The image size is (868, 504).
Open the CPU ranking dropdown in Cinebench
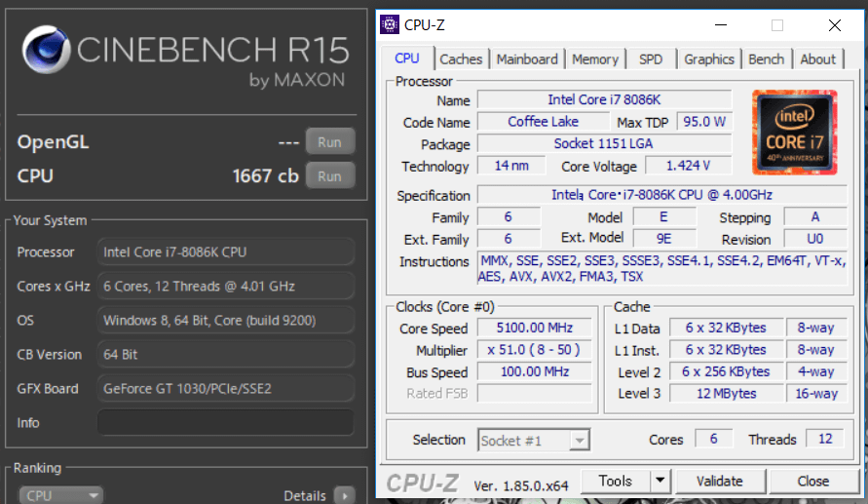pyautogui.click(x=61, y=494)
